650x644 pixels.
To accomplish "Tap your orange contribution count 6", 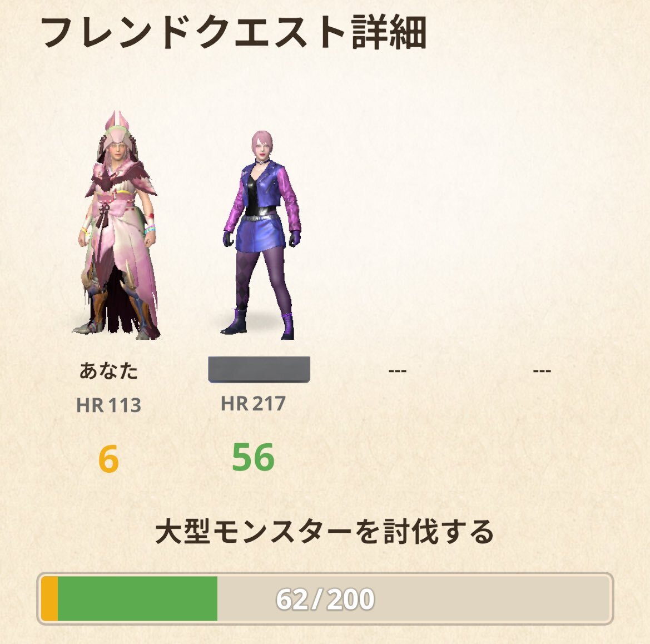I will tap(108, 459).
